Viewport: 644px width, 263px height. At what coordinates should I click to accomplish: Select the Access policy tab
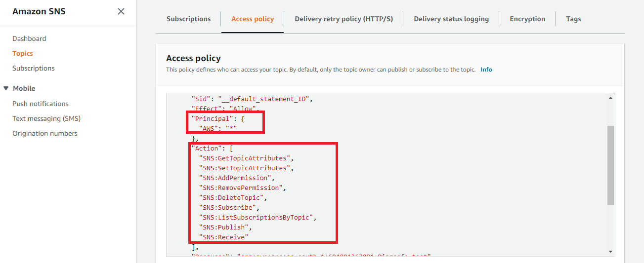coord(253,19)
